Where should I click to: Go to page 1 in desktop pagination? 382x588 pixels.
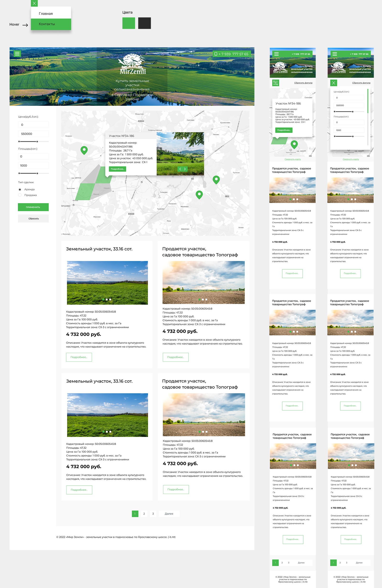[135, 514]
